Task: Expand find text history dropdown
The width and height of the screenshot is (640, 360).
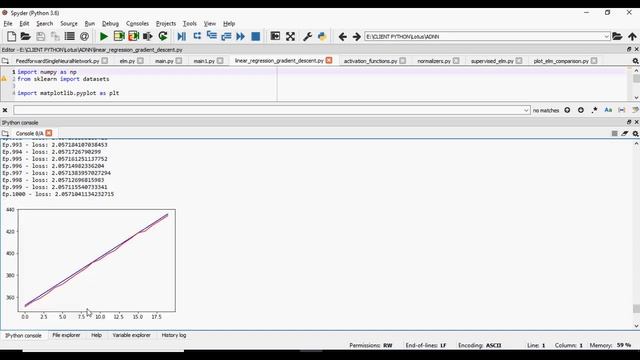Action: [526, 110]
